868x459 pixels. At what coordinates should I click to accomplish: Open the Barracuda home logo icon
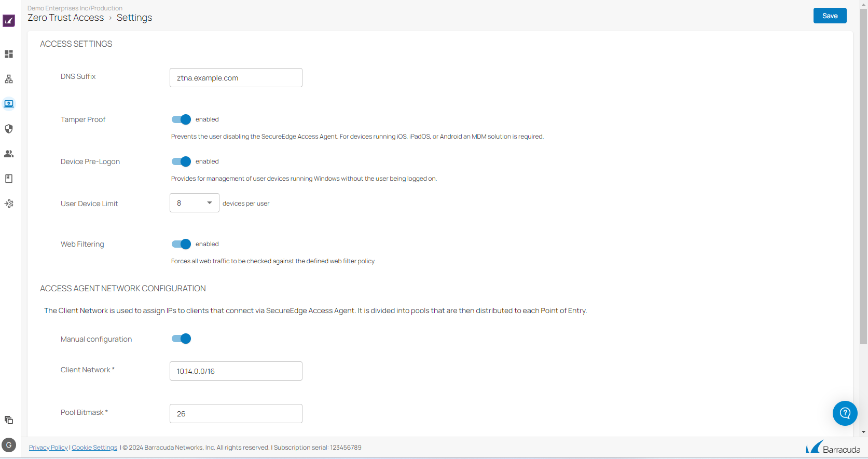(9, 21)
